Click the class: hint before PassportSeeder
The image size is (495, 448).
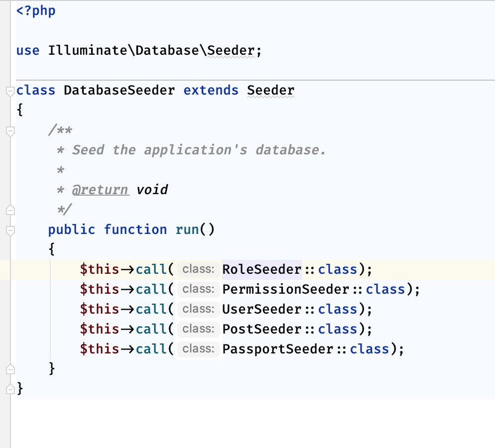click(198, 349)
